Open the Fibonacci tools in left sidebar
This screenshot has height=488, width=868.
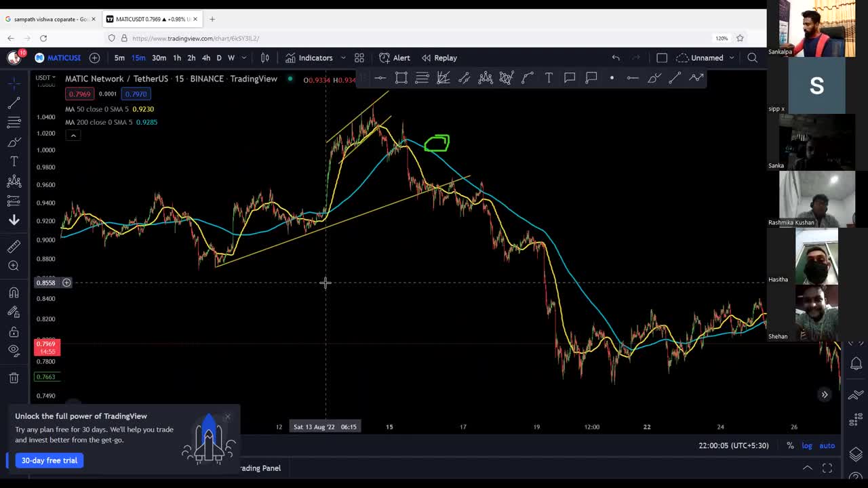[x=14, y=123]
